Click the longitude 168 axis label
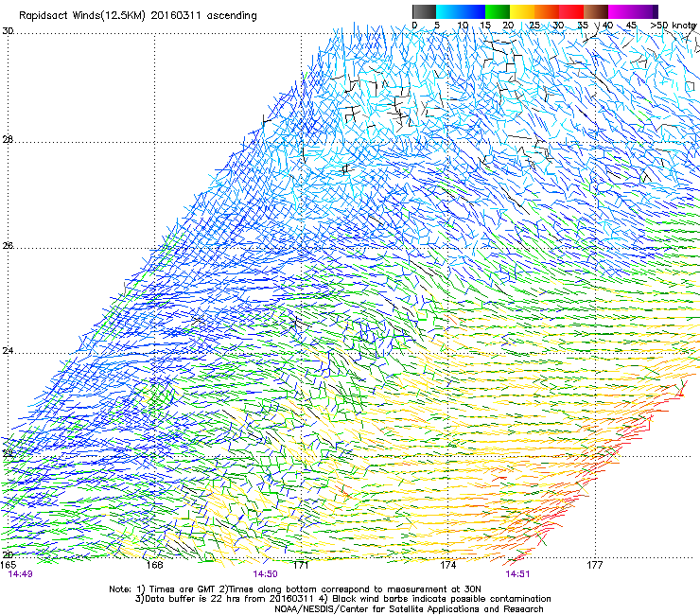 (154, 565)
